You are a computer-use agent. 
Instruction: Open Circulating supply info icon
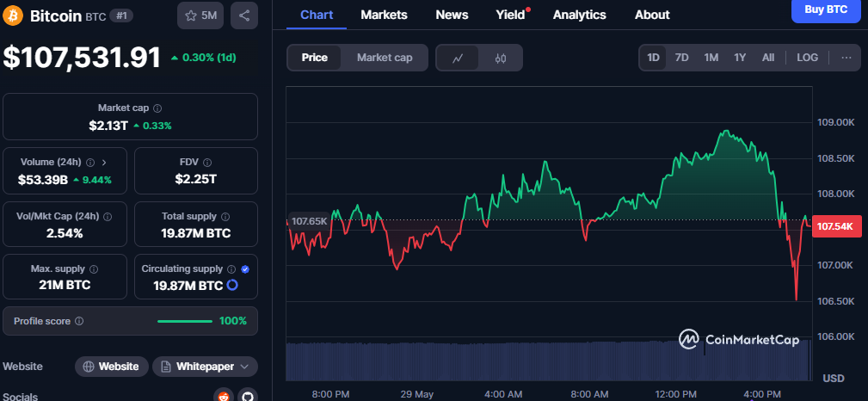[231, 269]
